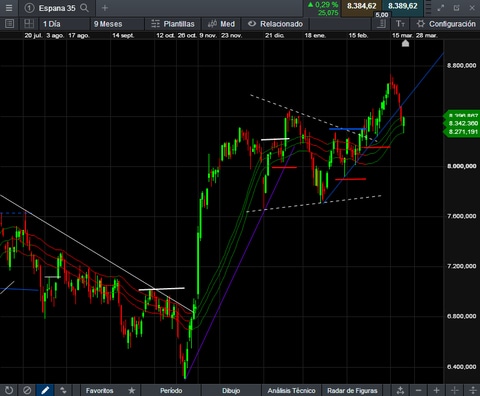Viewport: 480px width, 396px height.
Task: Click the sell price 8.384,62
Action: coord(362,6)
